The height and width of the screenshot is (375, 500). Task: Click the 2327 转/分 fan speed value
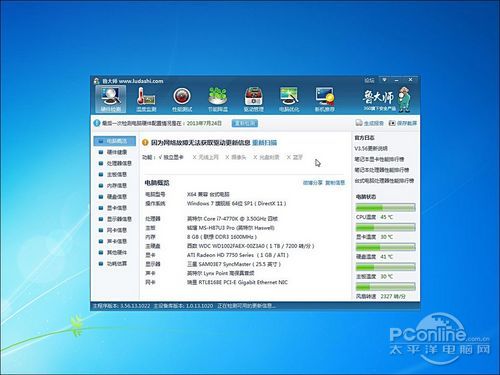point(393,296)
